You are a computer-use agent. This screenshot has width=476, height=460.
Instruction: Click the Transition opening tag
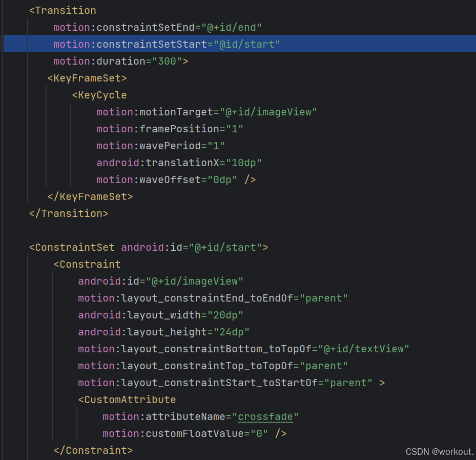[x=63, y=10]
